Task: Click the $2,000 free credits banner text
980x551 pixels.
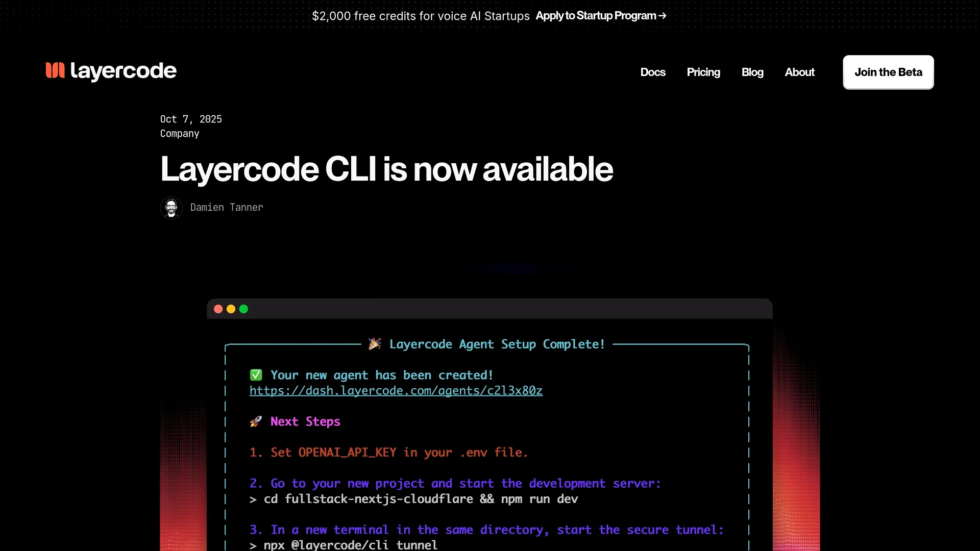Action: pyautogui.click(x=420, y=16)
